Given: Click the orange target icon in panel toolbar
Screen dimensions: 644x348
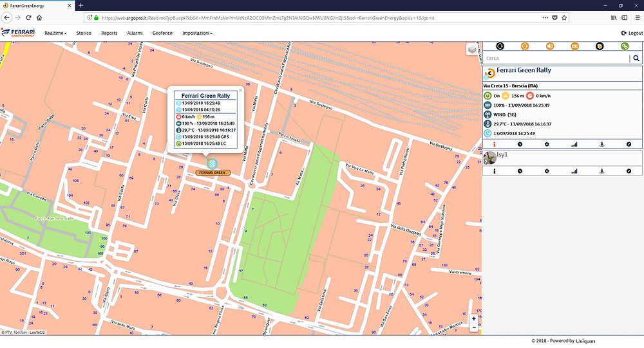Looking at the screenshot, I should click(x=524, y=46).
